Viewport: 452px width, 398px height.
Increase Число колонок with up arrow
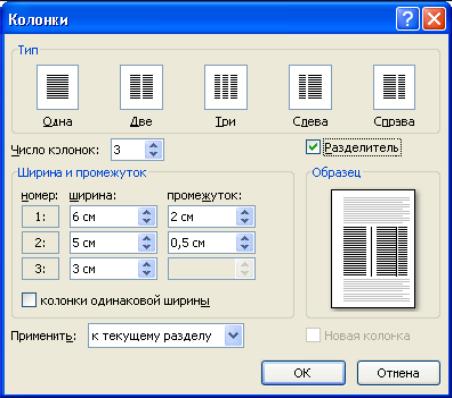(x=154, y=145)
